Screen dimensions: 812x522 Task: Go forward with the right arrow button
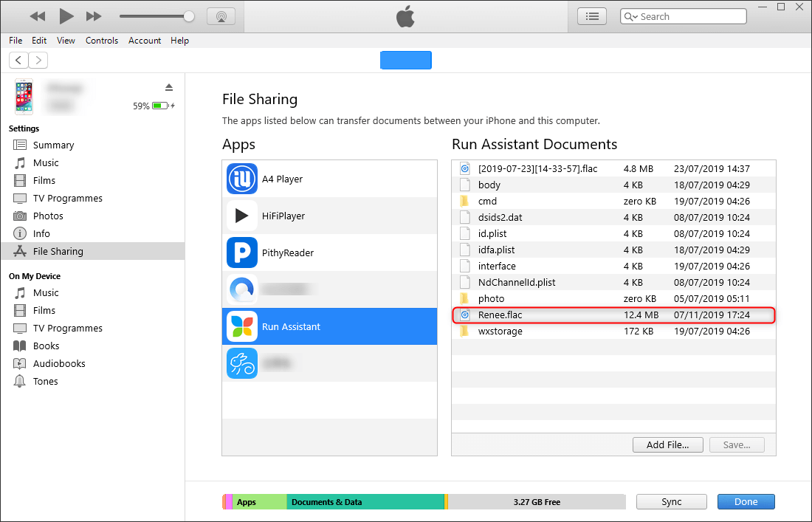tap(38, 60)
